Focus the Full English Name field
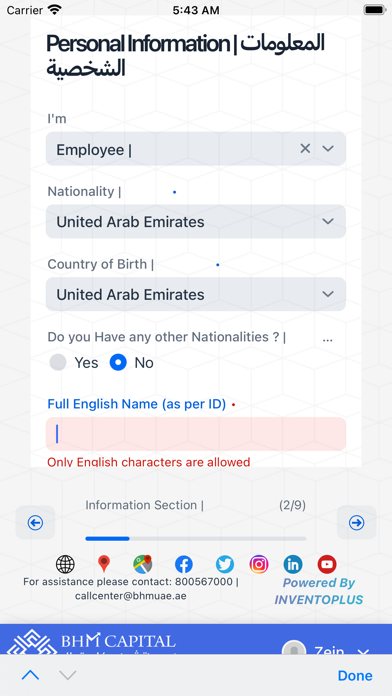The height and width of the screenshot is (696, 392). pos(196,434)
